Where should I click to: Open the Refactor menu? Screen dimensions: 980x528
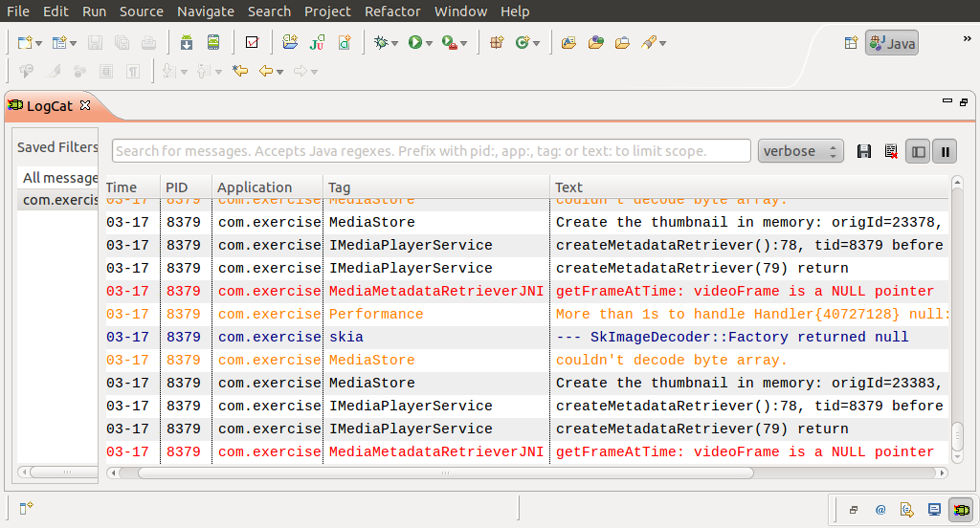[392, 11]
